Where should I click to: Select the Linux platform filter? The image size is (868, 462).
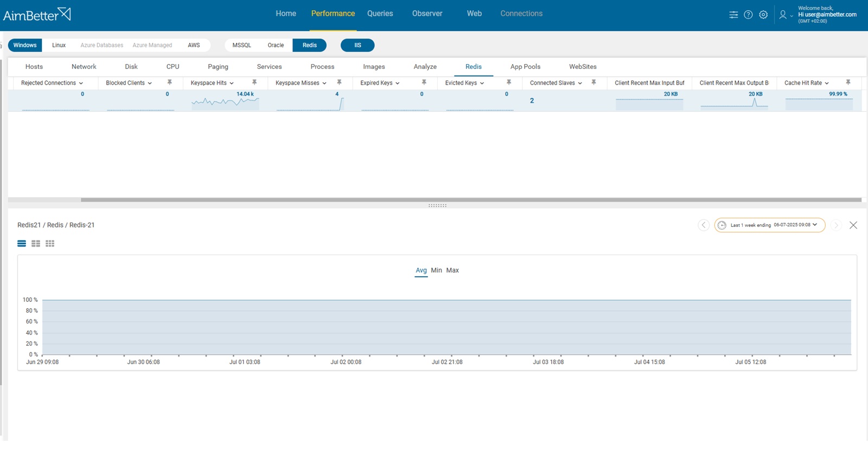point(59,45)
